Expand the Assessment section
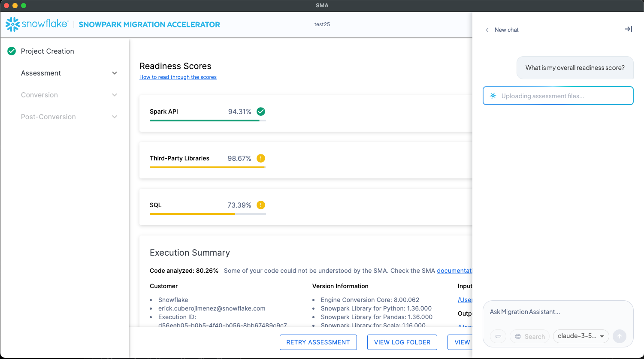Image resolution: width=644 pixels, height=359 pixels. pos(115,73)
